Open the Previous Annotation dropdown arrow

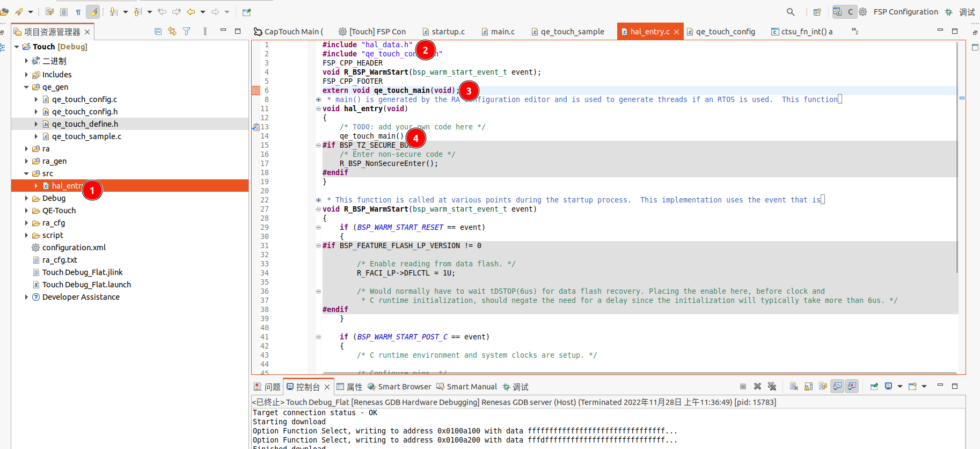coord(150,12)
